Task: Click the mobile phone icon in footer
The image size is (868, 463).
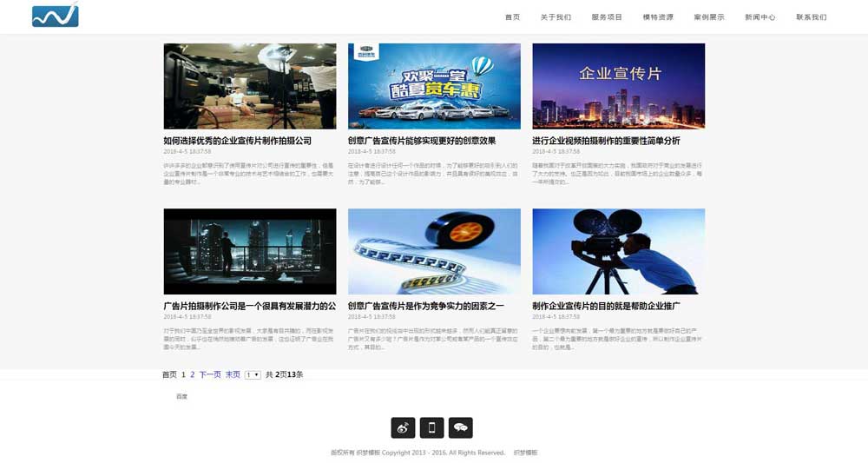Action: click(431, 427)
